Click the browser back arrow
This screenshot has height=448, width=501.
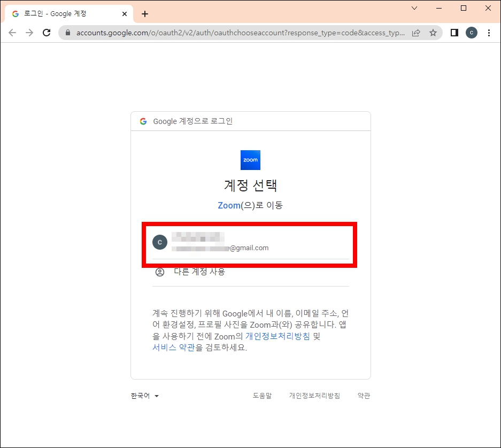pyautogui.click(x=12, y=33)
